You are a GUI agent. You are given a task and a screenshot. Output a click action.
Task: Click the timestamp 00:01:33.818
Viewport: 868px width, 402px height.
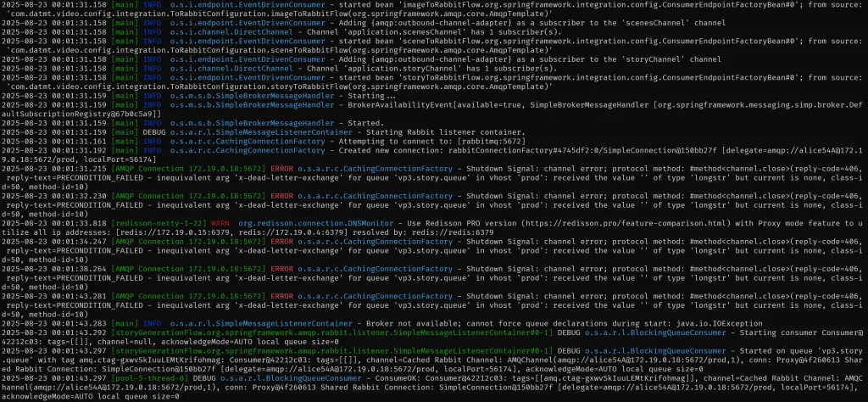click(79, 223)
